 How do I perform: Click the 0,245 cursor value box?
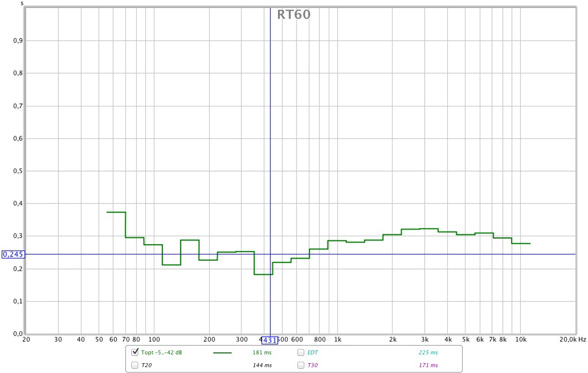(x=13, y=254)
